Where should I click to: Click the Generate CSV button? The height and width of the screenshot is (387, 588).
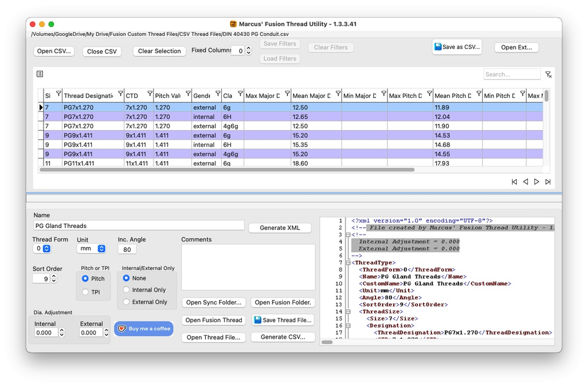coord(283,337)
